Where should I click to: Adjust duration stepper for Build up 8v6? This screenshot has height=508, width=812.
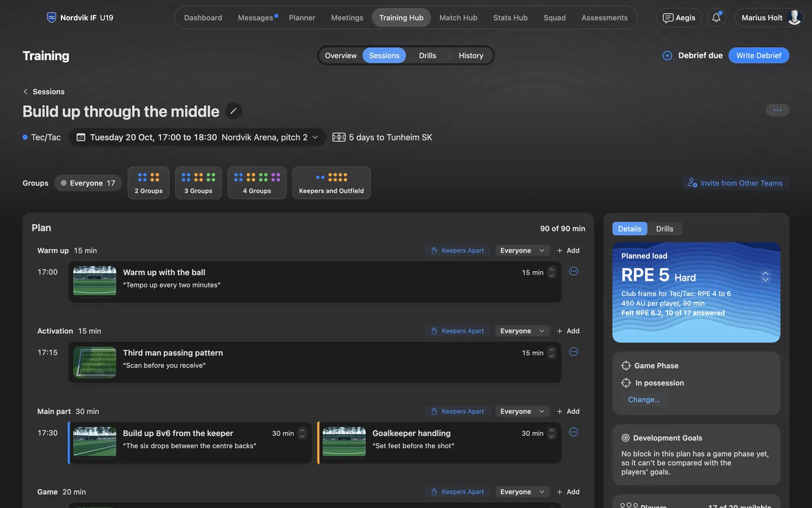pyautogui.click(x=302, y=433)
